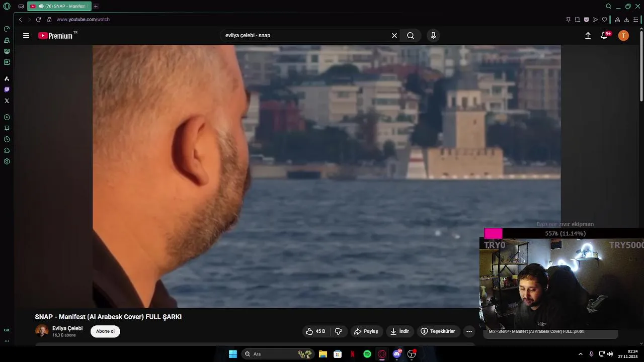644x362 pixels.
Task: Take a snapshot with the capture icon
Action: 577,20
